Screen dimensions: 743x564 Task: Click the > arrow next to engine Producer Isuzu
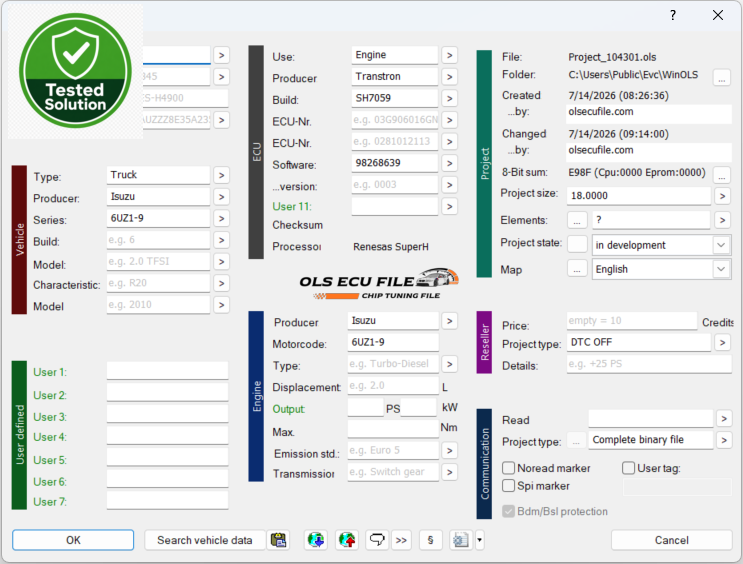click(x=449, y=321)
